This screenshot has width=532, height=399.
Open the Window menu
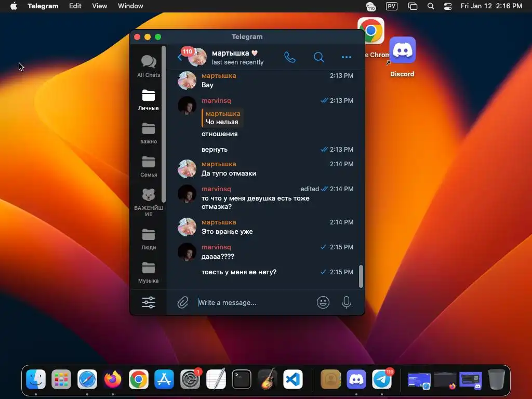click(x=130, y=6)
